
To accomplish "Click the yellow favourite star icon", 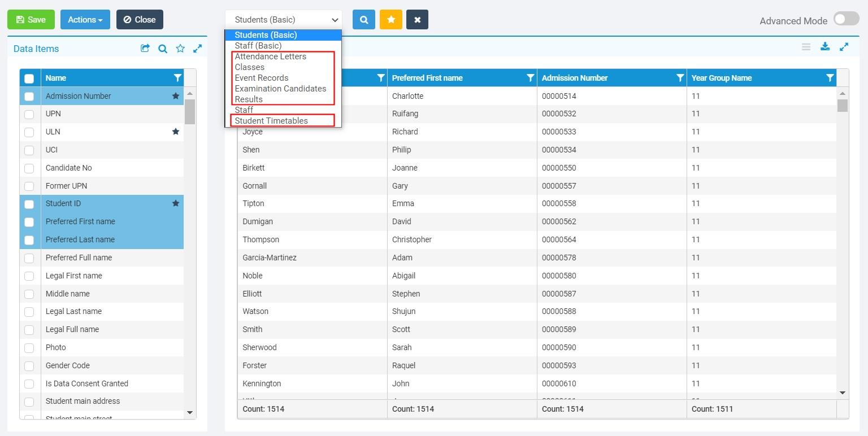I will (x=390, y=19).
